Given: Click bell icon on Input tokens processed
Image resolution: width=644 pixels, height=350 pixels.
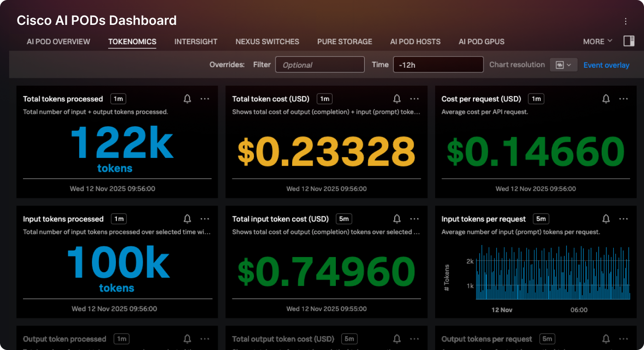Looking at the screenshot, I should click(x=187, y=219).
